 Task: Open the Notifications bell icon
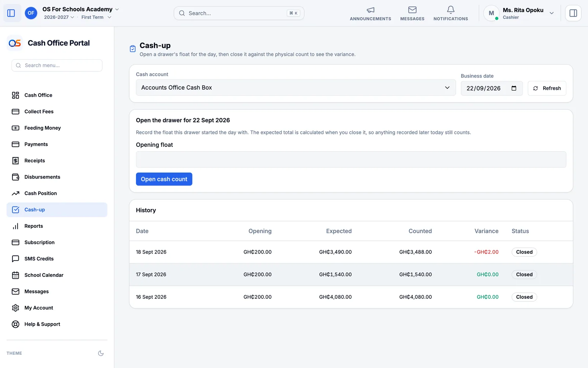451,10
